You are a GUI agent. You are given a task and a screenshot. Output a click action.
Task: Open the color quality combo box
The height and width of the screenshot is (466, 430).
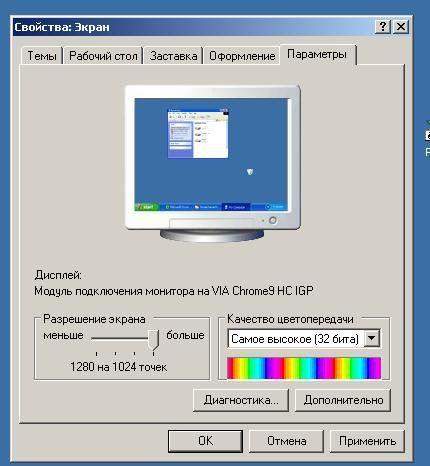pyautogui.click(x=304, y=339)
